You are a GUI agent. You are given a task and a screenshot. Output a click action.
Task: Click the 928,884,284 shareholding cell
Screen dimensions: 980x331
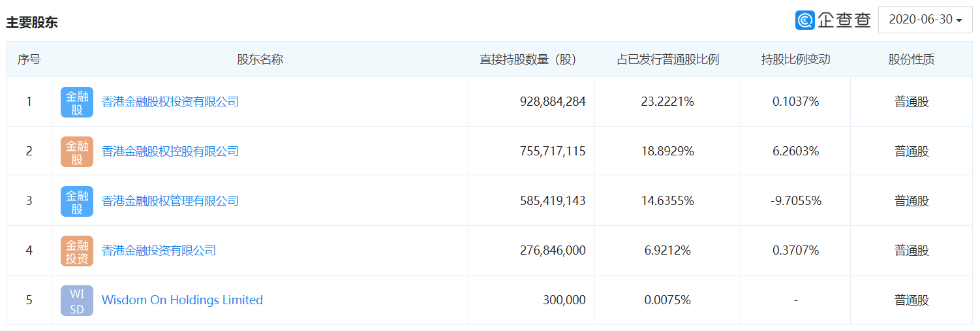tap(553, 102)
